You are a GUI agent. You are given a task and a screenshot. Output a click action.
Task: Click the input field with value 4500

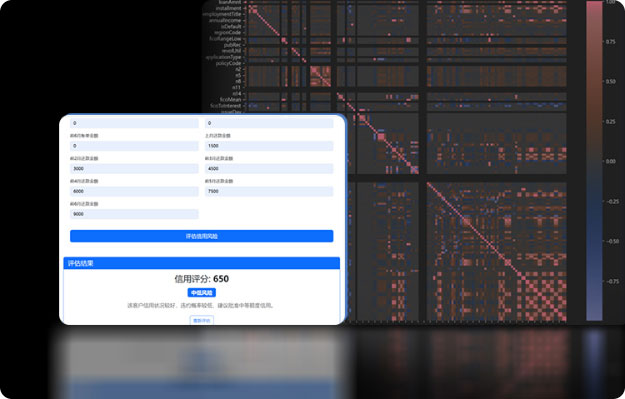coord(269,169)
